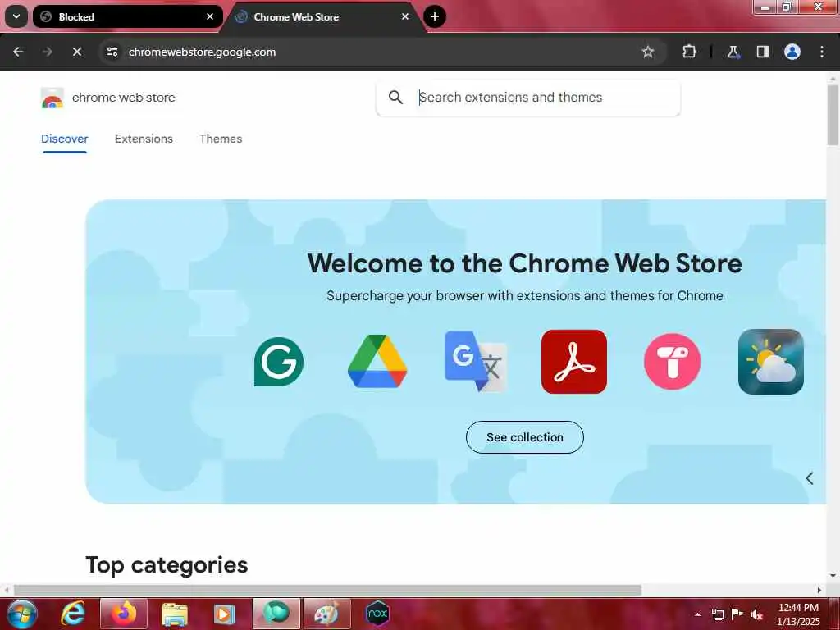The width and height of the screenshot is (840, 630).
Task: Launch Nox player from taskbar
Action: pos(377,614)
